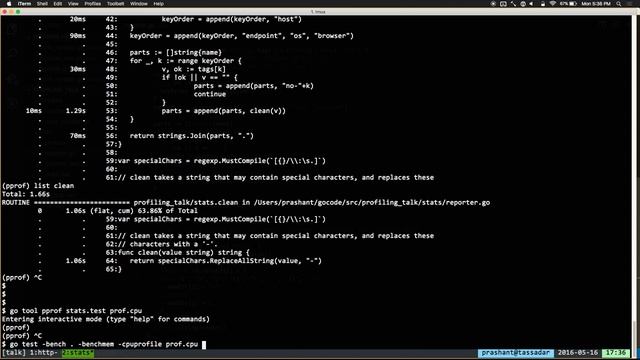Open the Edit menu
Screen dimensions: 640x360
pyautogui.click(x=58, y=4)
